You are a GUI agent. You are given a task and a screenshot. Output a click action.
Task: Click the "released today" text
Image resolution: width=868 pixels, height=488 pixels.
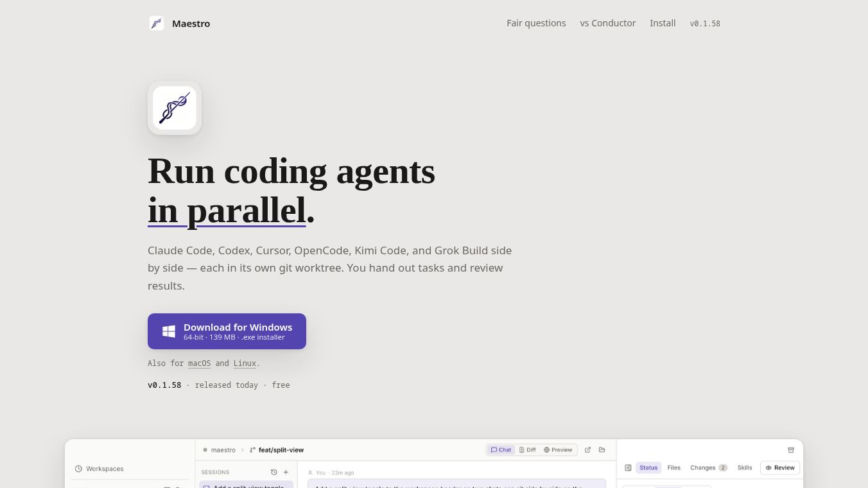(227, 385)
